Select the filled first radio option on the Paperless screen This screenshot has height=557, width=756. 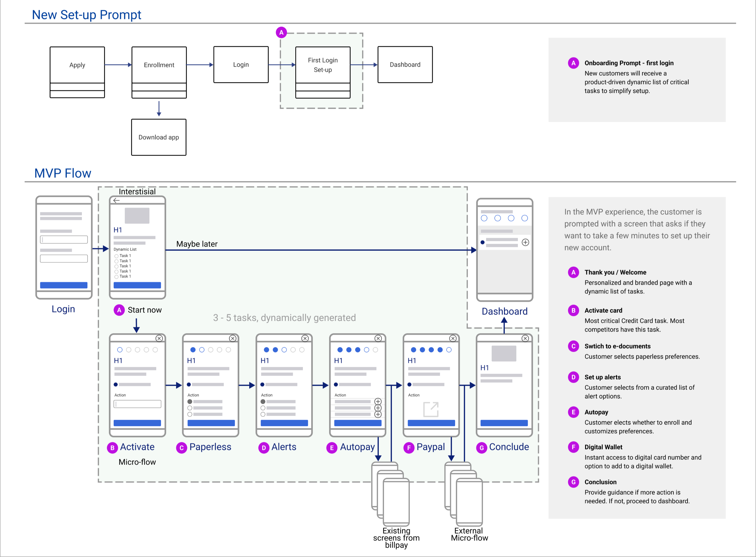[190, 402]
